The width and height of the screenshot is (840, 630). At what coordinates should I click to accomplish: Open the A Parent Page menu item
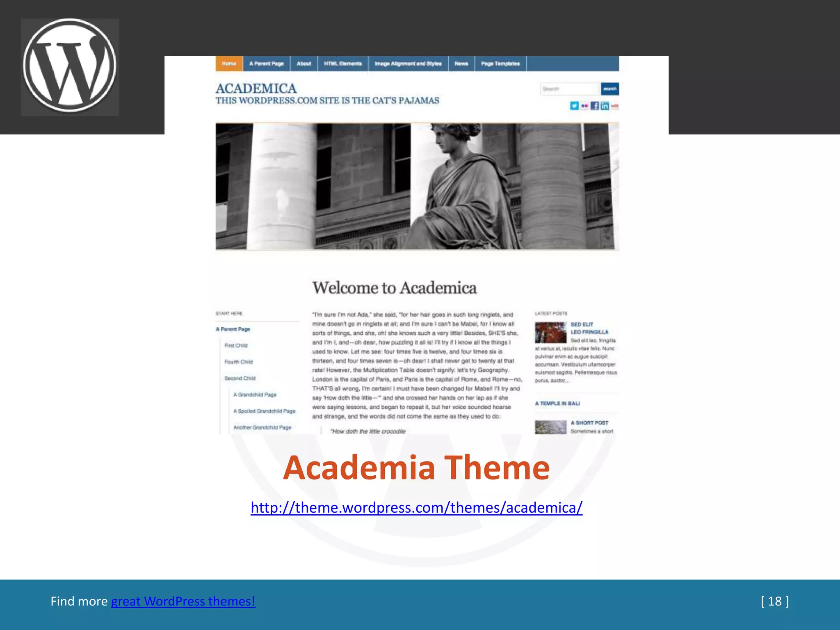click(x=267, y=64)
